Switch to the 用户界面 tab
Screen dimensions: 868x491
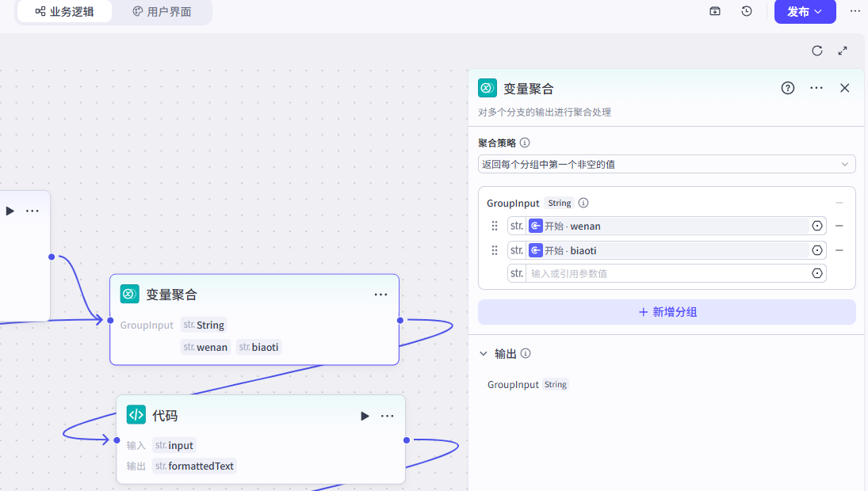[x=162, y=12]
